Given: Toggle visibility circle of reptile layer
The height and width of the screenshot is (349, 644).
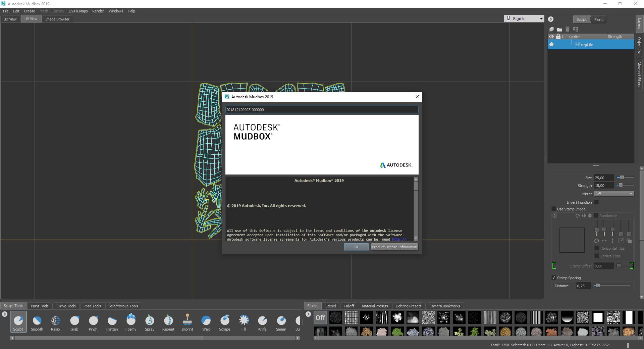Looking at the screenshot, I should coord(551,44).
